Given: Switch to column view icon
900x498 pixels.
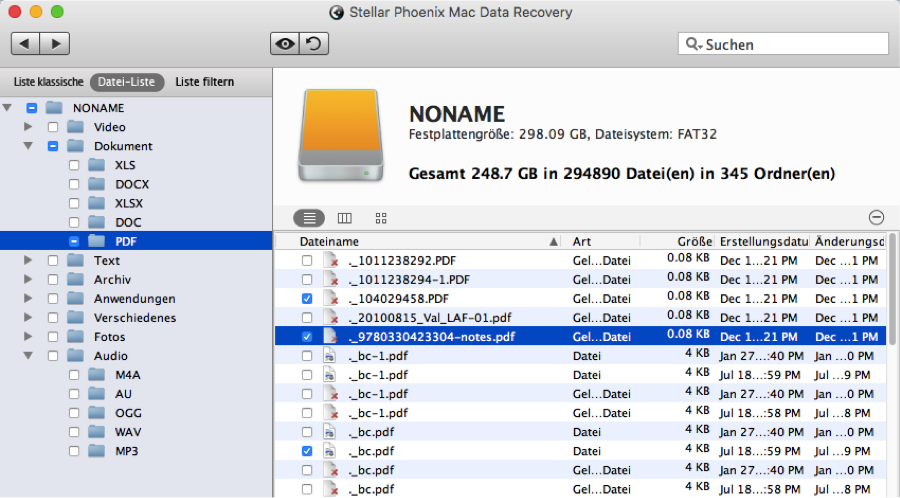Looking at the screenshot, I should (344, 218).
